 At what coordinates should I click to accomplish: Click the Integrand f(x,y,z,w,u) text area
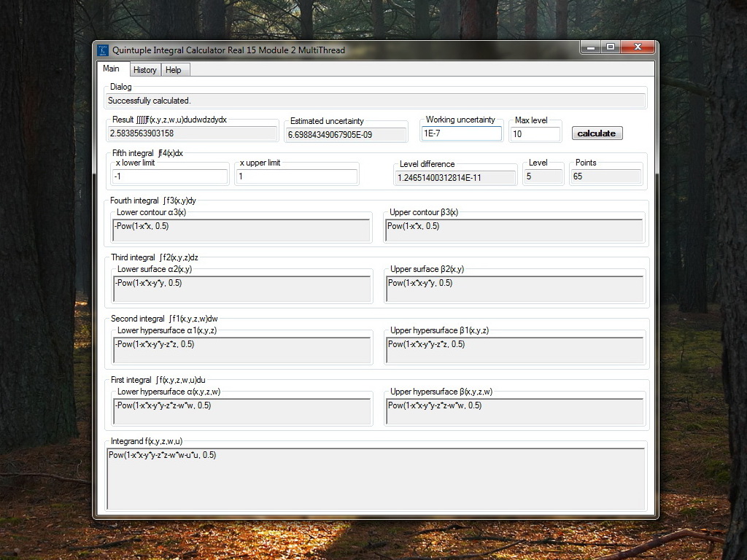click(376, 478)
